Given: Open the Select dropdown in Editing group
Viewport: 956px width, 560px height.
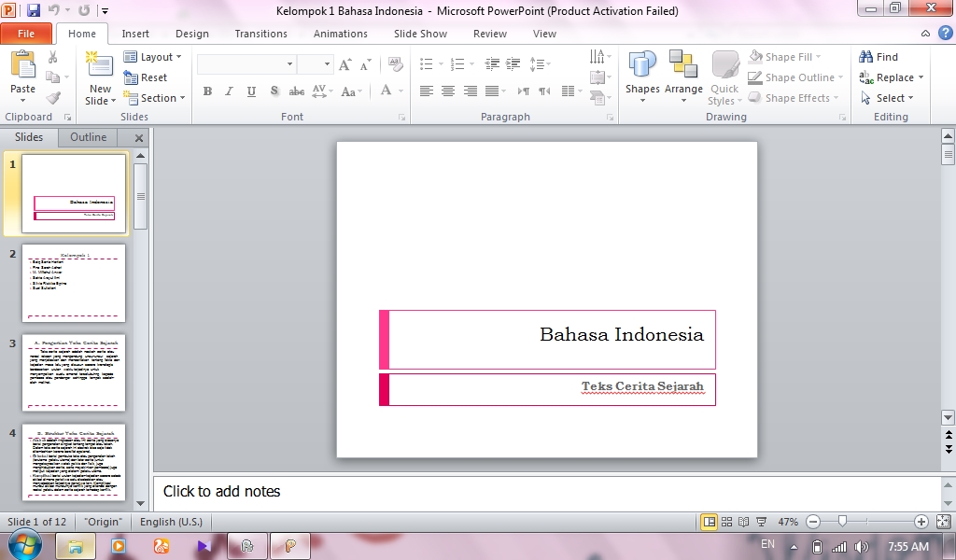Looking at the screenshot, I should click(888, 98).
